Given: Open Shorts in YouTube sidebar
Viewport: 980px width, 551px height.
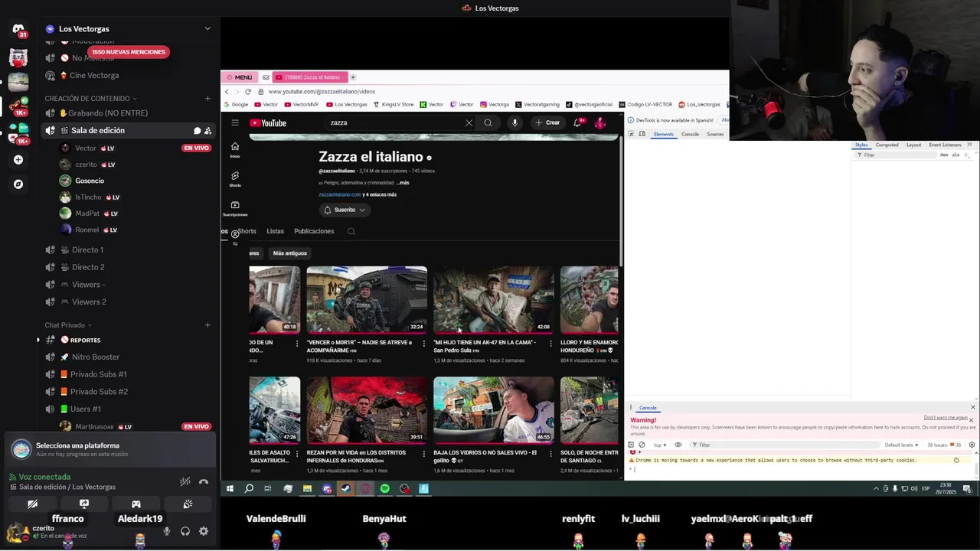Looking at the screenshot, I should tap(235, 179).
